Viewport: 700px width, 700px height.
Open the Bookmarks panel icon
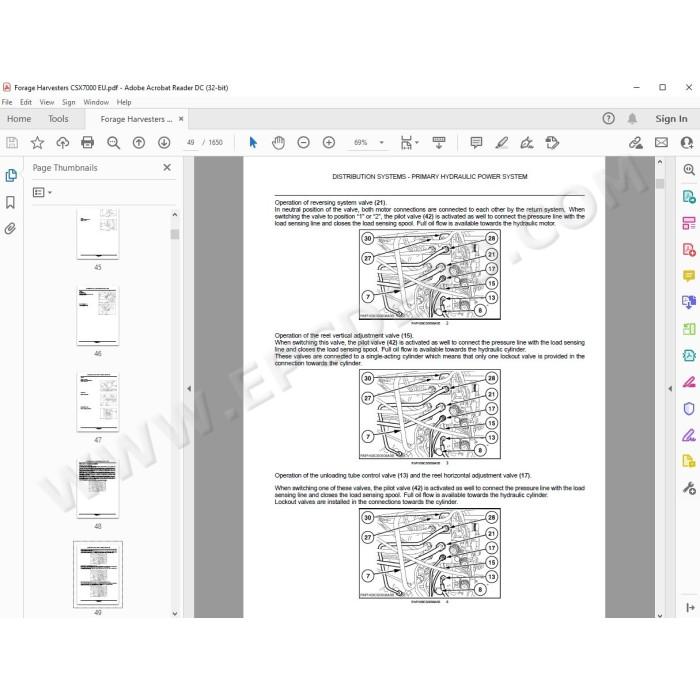click(x=10, y=202)
